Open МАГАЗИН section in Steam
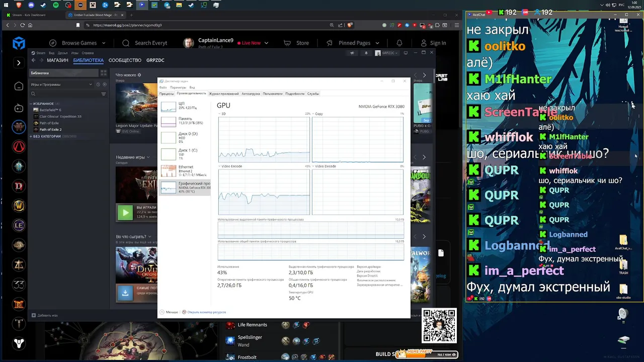 point(57,60)
